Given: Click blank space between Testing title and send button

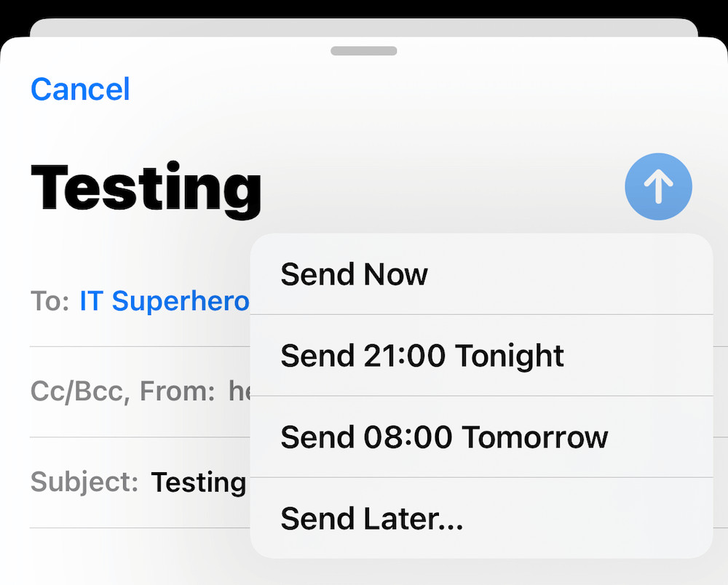Looking at the screenshot, I should (x=437, y=187).
